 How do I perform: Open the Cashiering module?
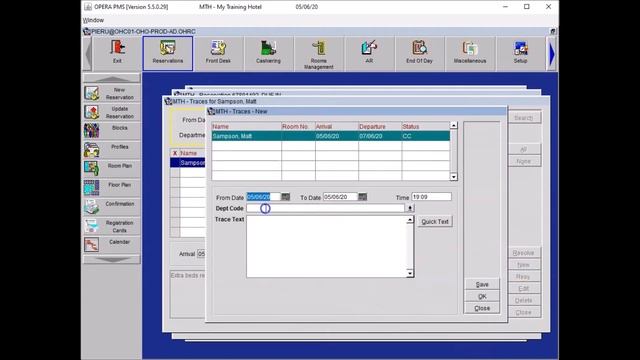click(268, 53)
